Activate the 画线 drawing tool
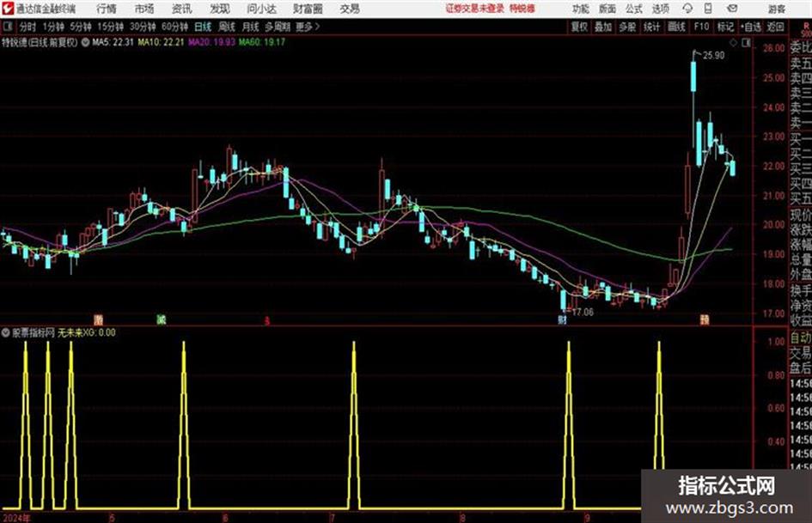 (676, 27)
